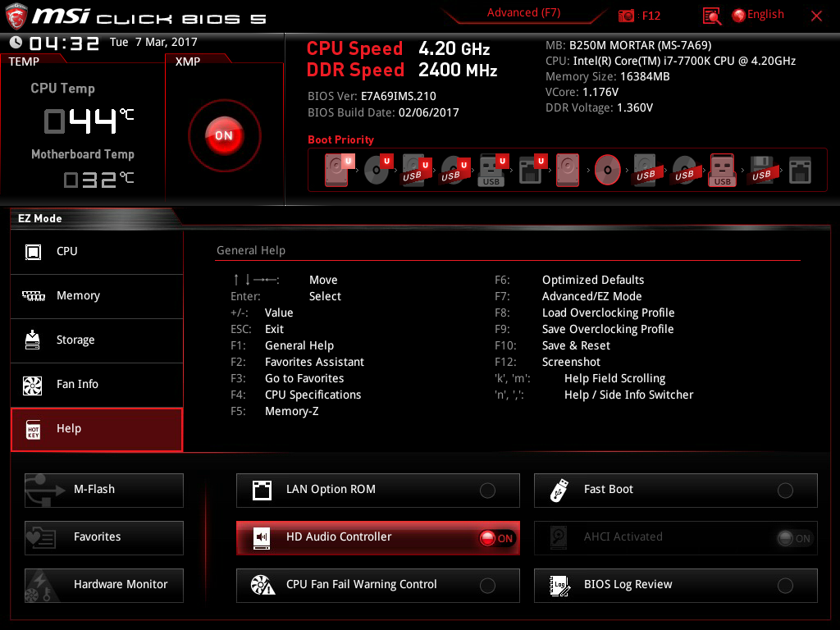Turn off the XMP profile button
840x630 pixels.
tap(224, 135)
